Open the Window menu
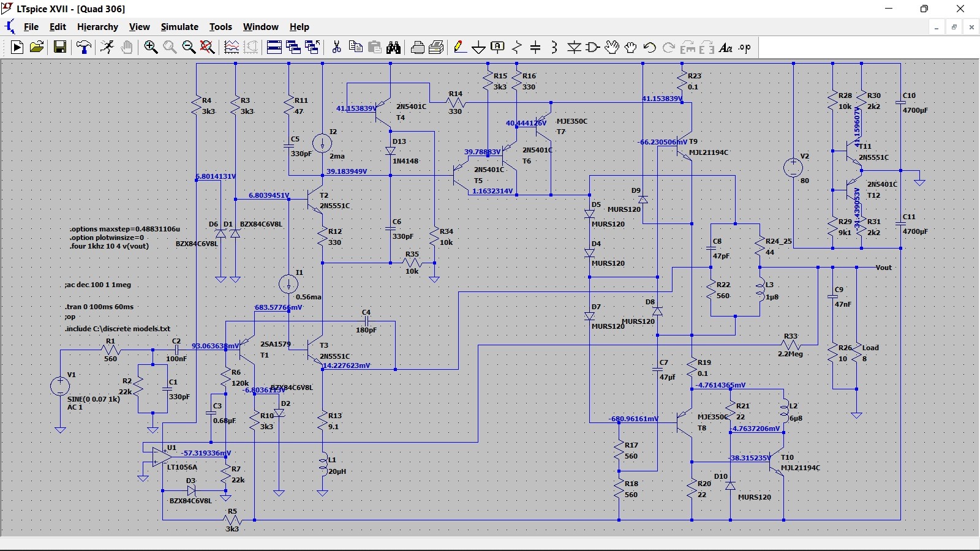The image size is (980, 551). tap(260, 27)
